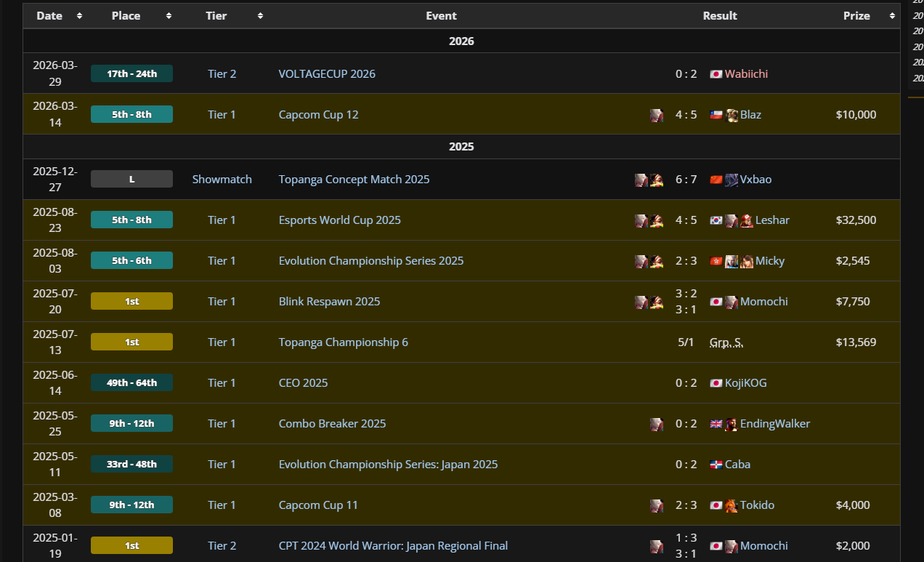Open the Leshar player page
This screenshot has height=562, width=924.
[x=772, y=220]
